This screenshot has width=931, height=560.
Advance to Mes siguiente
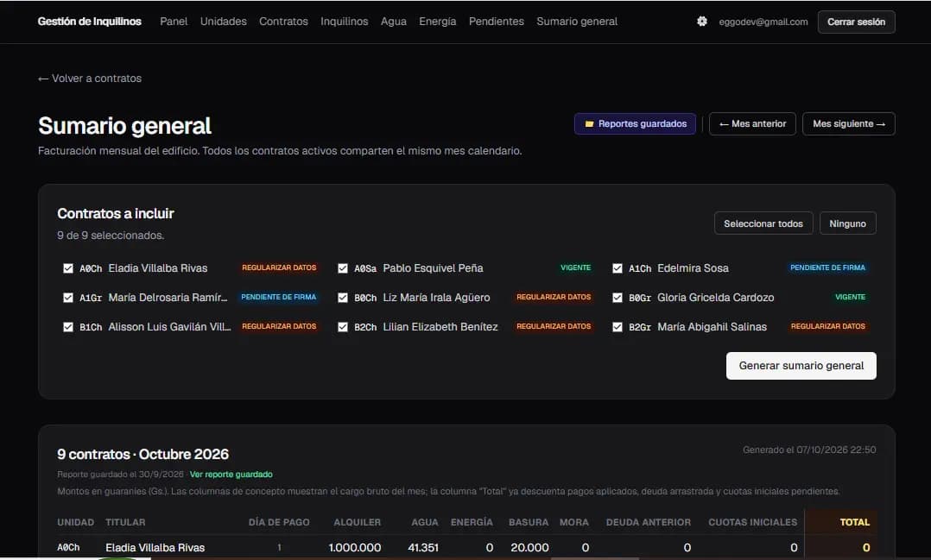848,124
